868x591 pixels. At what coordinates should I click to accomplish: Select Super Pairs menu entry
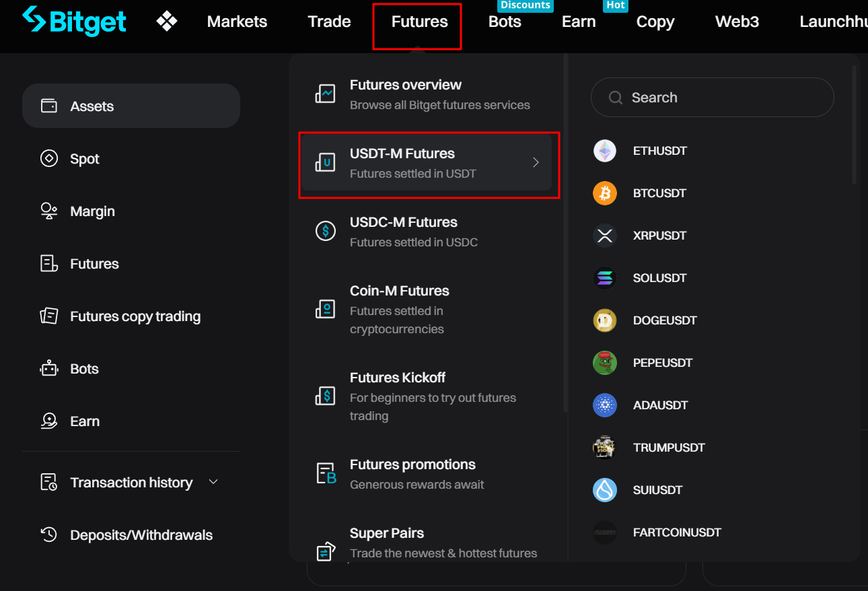427,543
